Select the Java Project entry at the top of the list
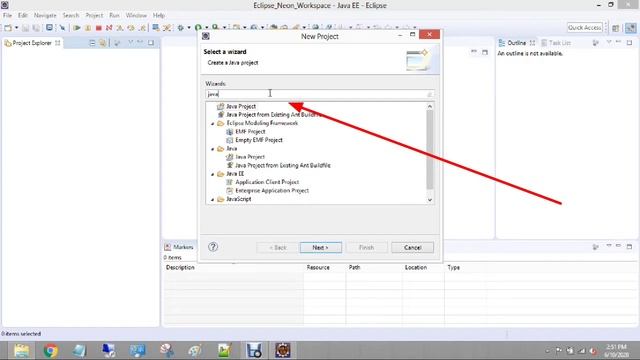This screenshot has height=360, width=640. tap(241, 106)
